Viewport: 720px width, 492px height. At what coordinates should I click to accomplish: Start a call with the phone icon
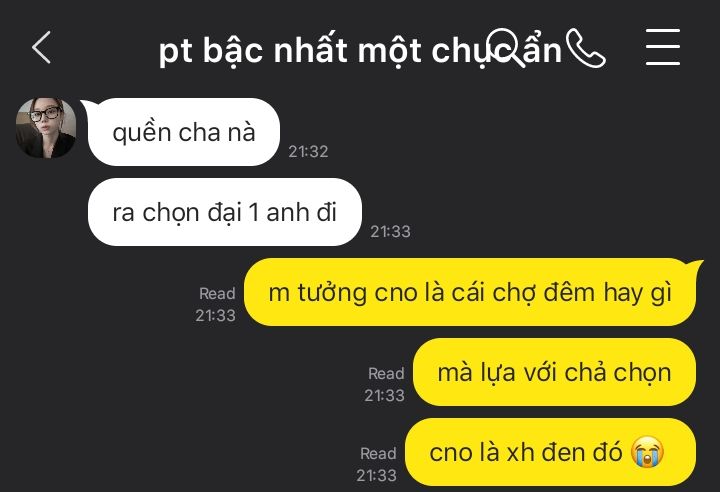point(586,48)
